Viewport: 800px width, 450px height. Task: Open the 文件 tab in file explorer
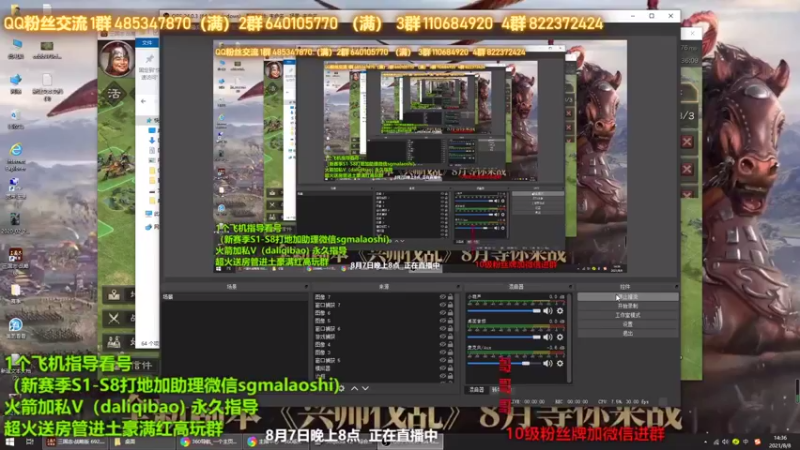[147, 43]
